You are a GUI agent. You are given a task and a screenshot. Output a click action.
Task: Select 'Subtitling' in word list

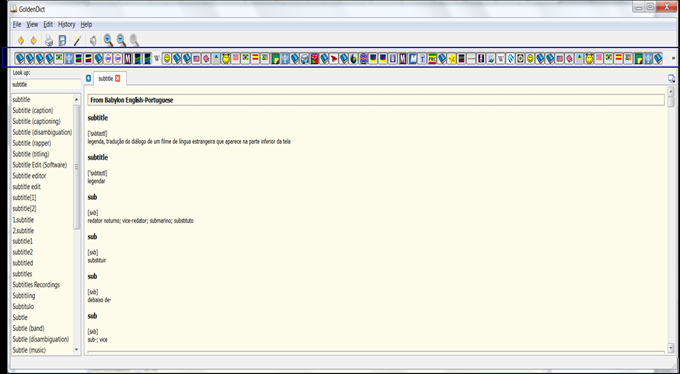coord(24,295)
